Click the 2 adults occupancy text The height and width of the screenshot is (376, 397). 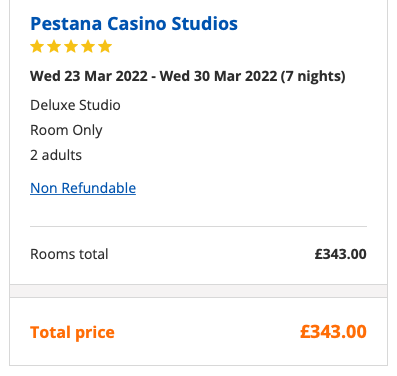click(x=56, y=155)
